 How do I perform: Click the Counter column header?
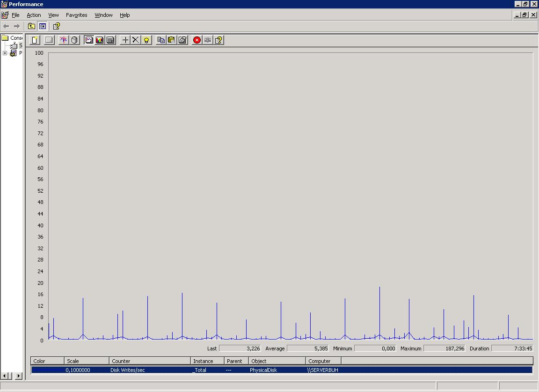pyautogui.click(x=150, y=361)
